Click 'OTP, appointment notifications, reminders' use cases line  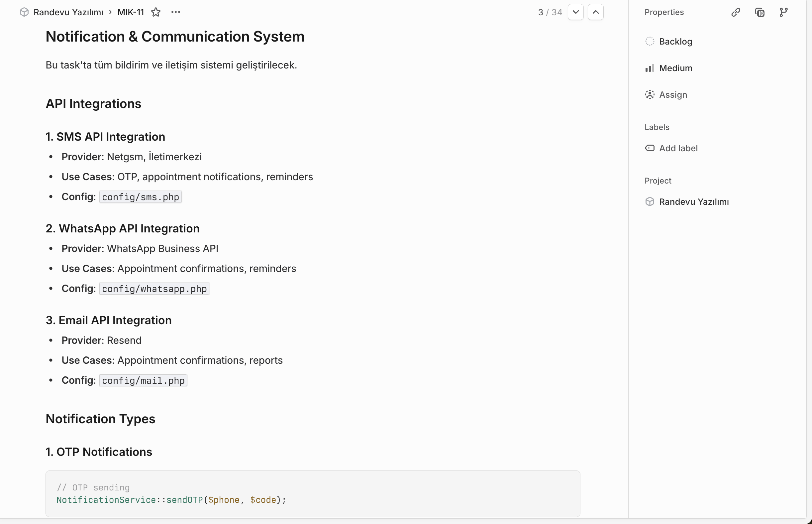187,177
